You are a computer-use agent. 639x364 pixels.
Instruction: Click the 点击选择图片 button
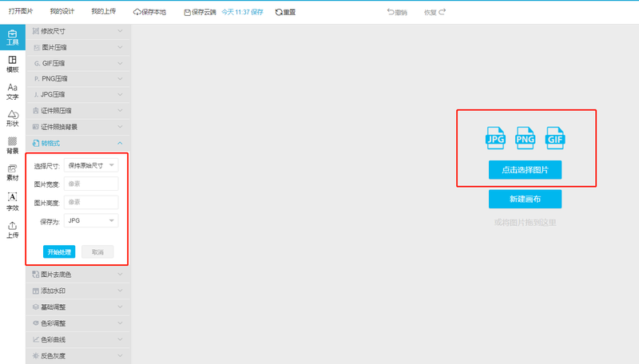click(525, 170)
